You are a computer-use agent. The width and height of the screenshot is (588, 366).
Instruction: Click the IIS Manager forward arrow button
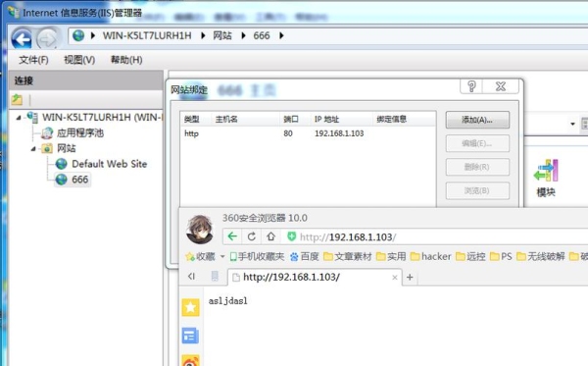pos(47,38)
